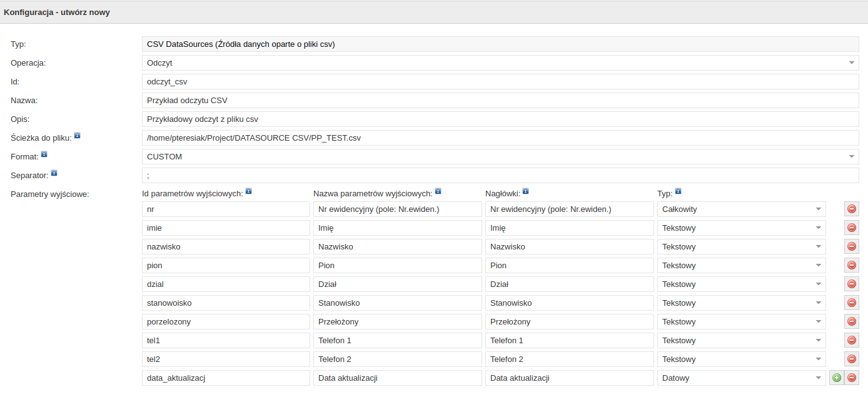Click info icon next to Ścieżka do pliku
The width and height of the screenshot is (868, 402).
[77, 135]
